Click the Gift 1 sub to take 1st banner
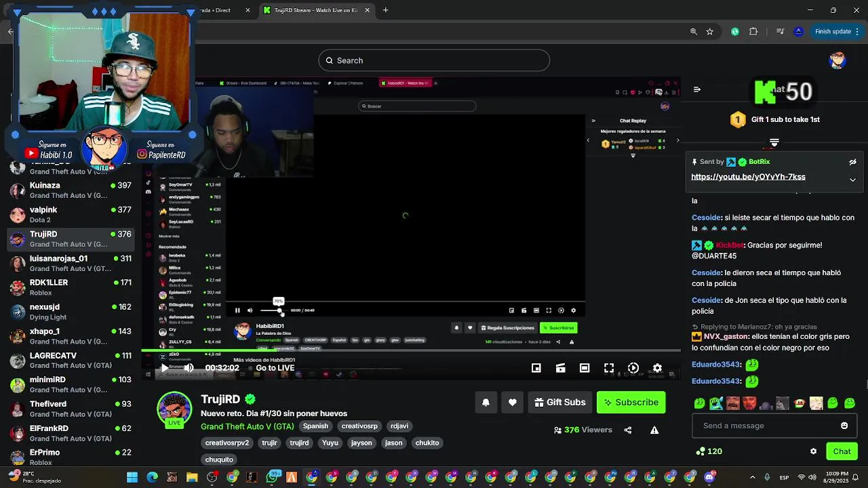The width and height of the screenshot is (868, 488). tap(774, 119)
